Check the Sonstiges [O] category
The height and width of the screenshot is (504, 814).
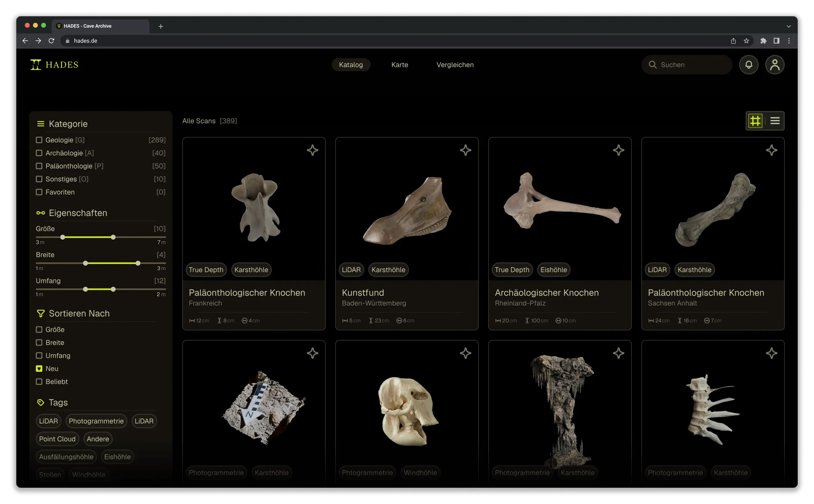pyautogui.click(x=39, y=179)
